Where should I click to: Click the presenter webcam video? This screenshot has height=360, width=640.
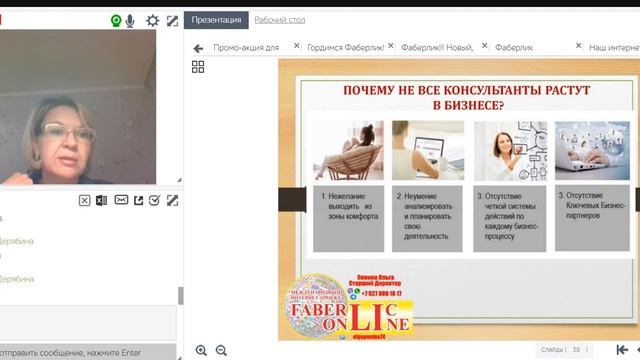coord(78,107)
